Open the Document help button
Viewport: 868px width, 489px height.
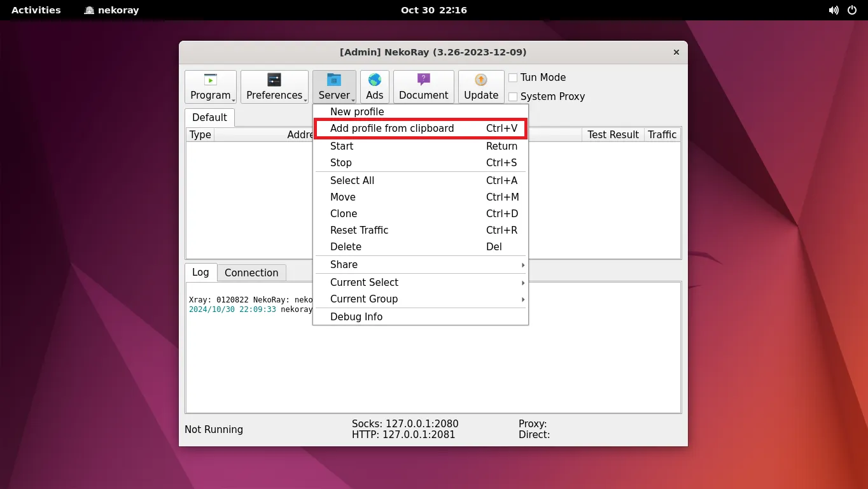tap(424, 87)
